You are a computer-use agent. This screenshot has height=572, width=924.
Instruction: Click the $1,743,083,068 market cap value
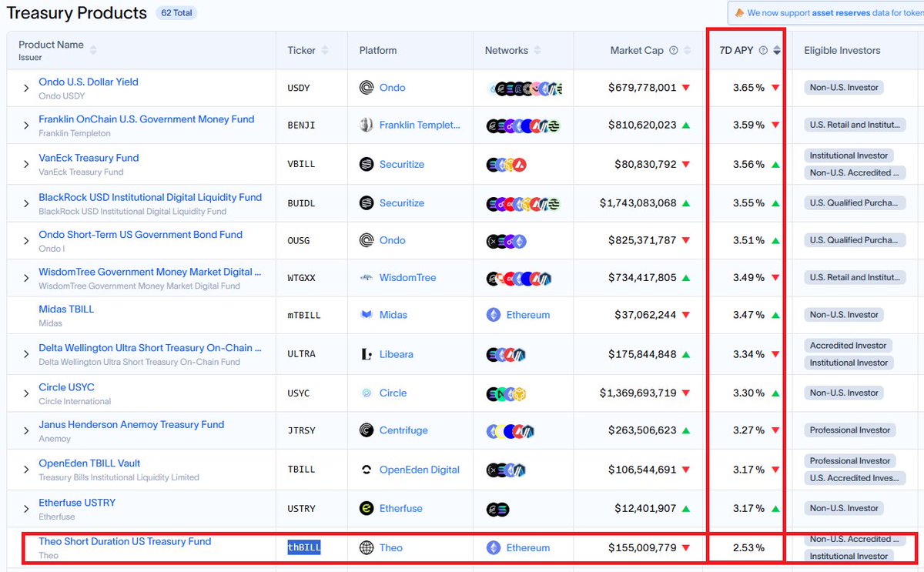[x=638, y=203]
